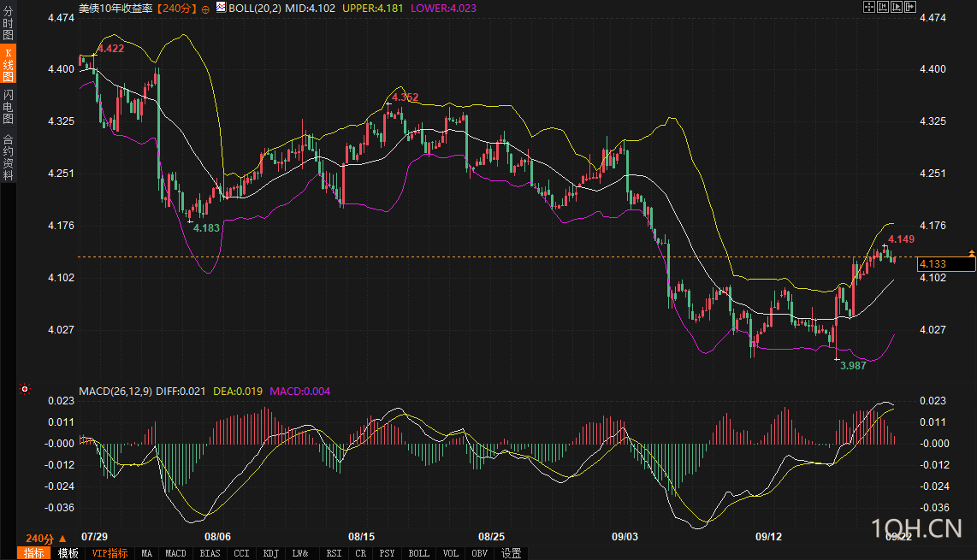977x560 pixels.
Task: Click the crosshair cursor icon at top right
Action: click(x=869, y=7)
